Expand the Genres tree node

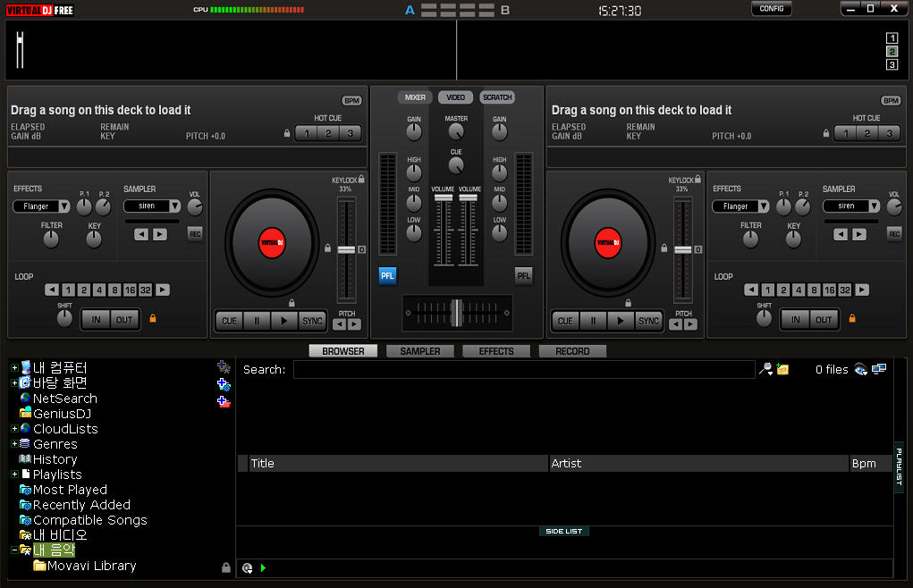[x=14, y=444]
